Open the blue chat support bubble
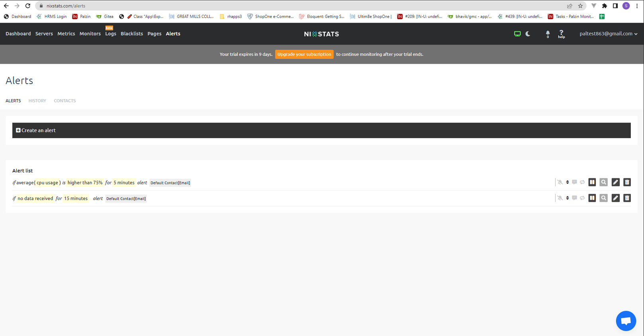 (x=626, y=321)
